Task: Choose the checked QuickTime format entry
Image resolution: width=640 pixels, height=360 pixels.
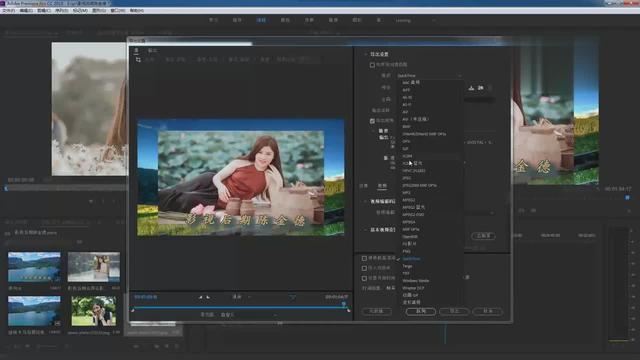Action: (411, 259)
